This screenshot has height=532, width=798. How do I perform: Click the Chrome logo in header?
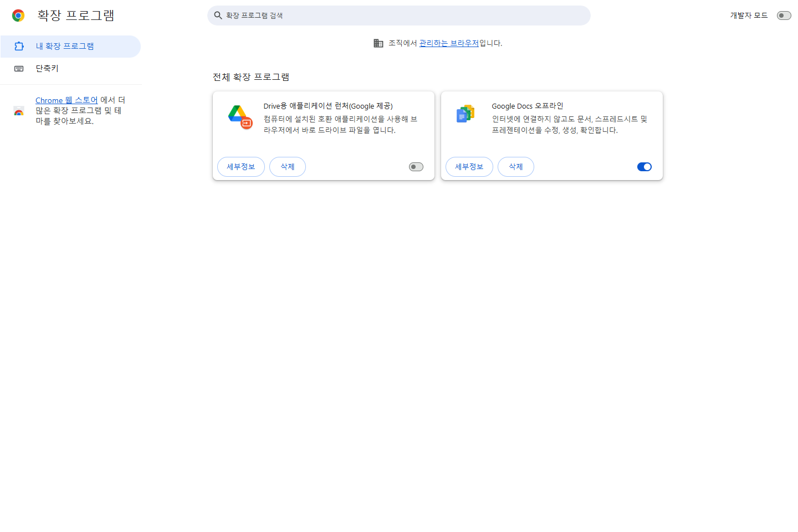[x=18, y=16]
